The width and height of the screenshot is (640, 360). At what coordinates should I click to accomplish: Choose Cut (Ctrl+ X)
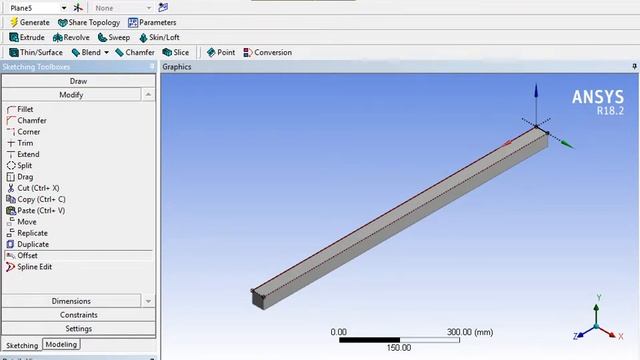[33, 188]
